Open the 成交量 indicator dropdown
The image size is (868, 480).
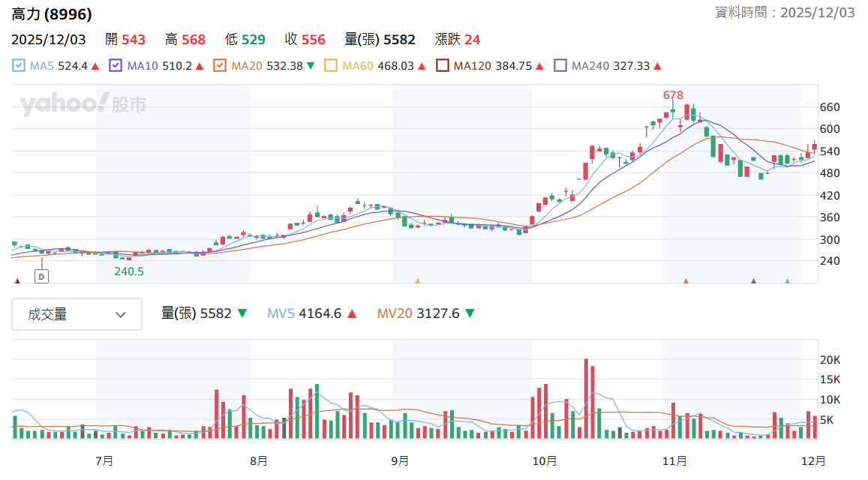(x=77, y=314)
